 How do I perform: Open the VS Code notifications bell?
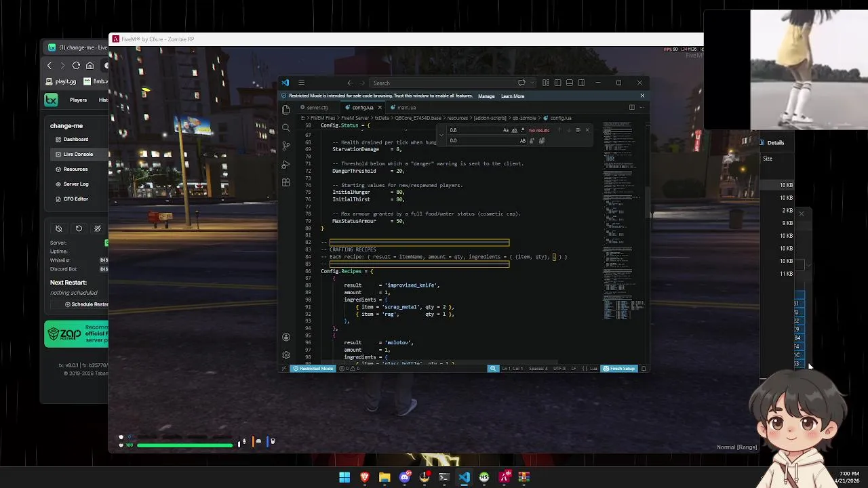[x=644, y=369]
